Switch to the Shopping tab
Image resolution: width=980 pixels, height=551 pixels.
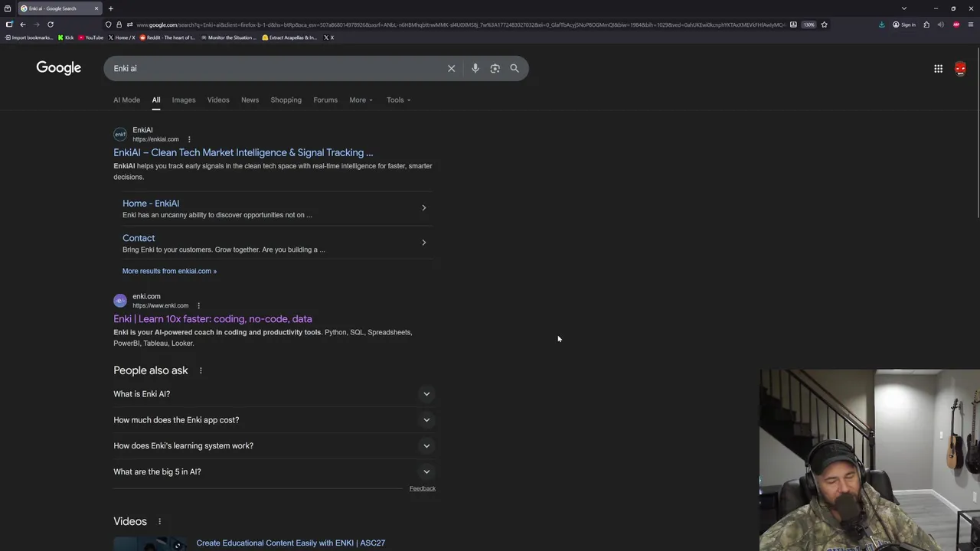(x=286, y=99)
